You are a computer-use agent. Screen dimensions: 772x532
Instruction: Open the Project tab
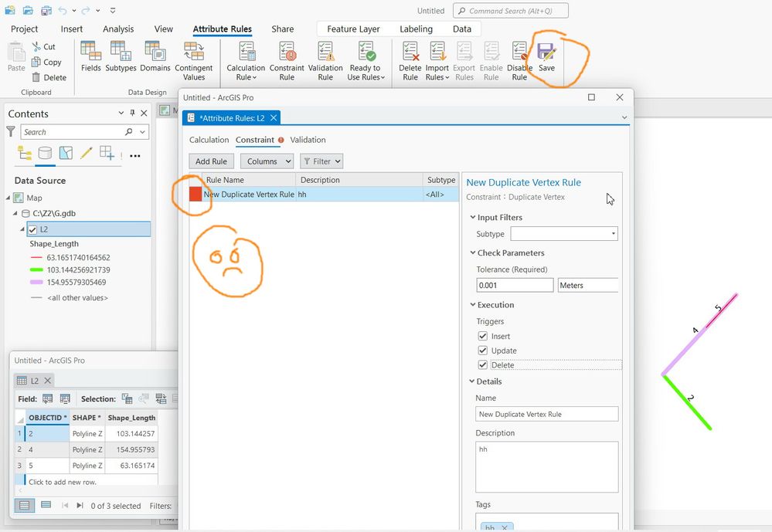[24, 29]
